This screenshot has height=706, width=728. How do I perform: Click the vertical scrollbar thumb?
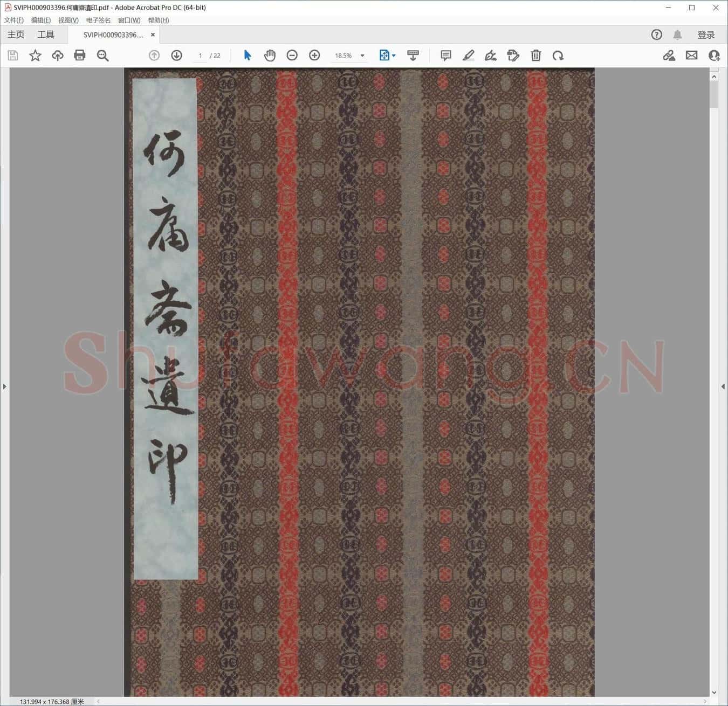(x=714, y=95)
